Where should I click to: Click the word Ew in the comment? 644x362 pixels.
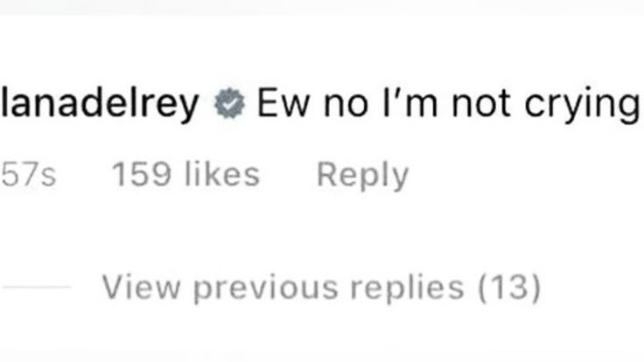[283, 104]
